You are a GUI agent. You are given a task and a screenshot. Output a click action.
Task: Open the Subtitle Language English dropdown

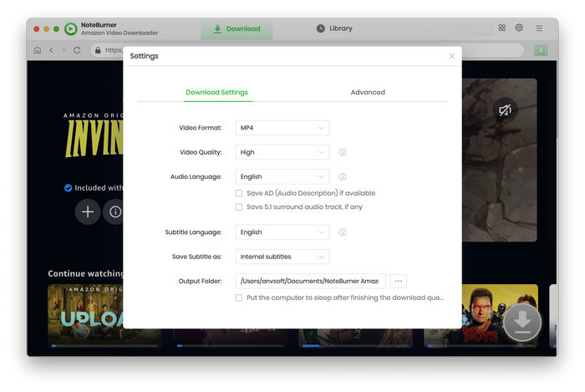click(282, 232)
